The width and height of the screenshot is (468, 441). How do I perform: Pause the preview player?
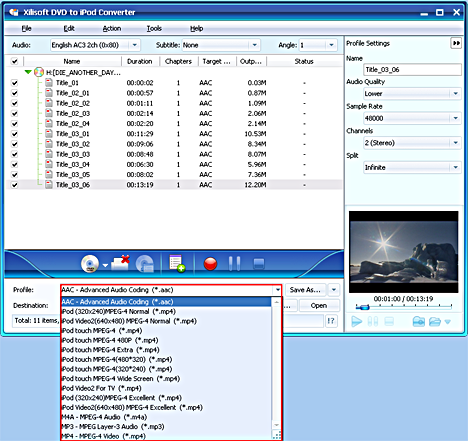(373, 322)
